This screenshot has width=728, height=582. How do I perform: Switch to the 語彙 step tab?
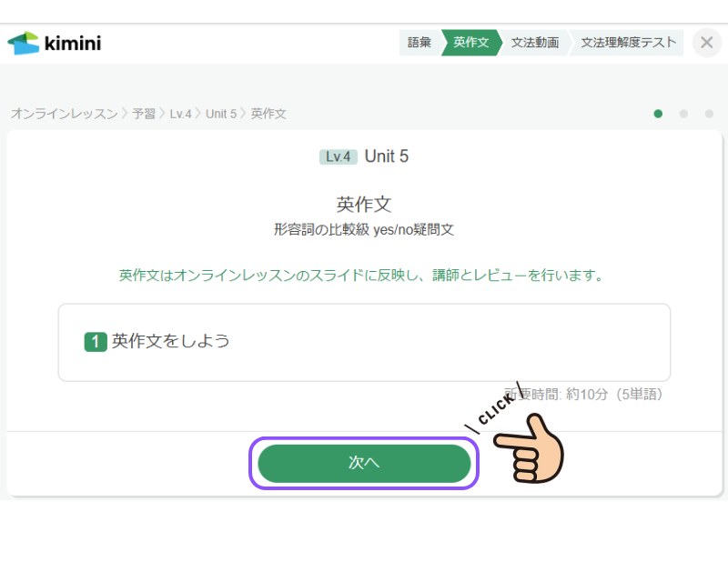[x=420, y=43]
